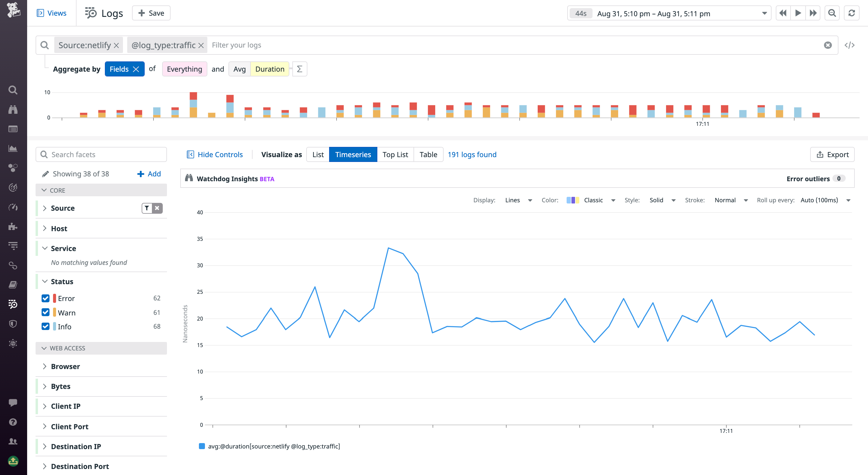Open the Synthetics globe icon in sidebar

click(x=12, y=344)
